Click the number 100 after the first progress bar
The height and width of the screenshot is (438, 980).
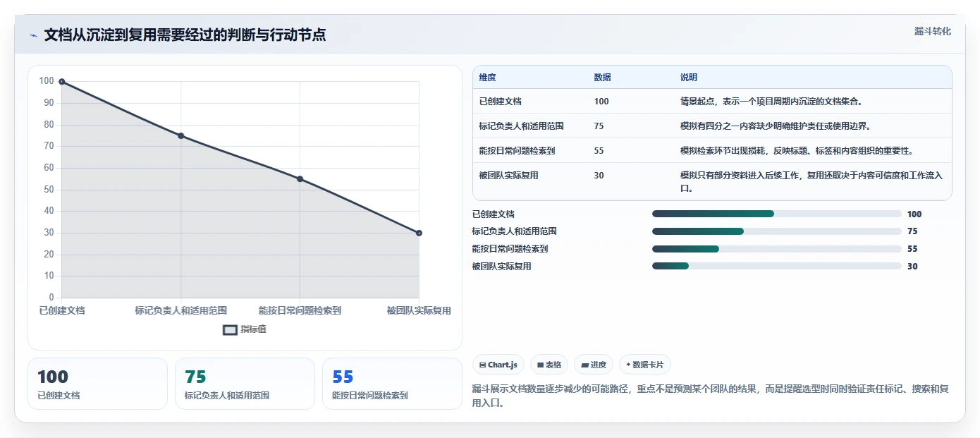[914, 214]
